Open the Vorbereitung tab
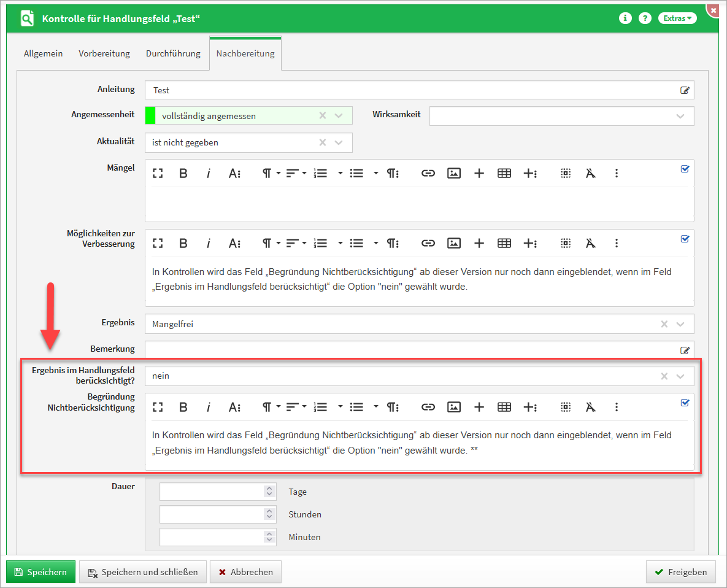Image resolution: width=727 pixels, height=588 pixels. click(x=104, y=53)
